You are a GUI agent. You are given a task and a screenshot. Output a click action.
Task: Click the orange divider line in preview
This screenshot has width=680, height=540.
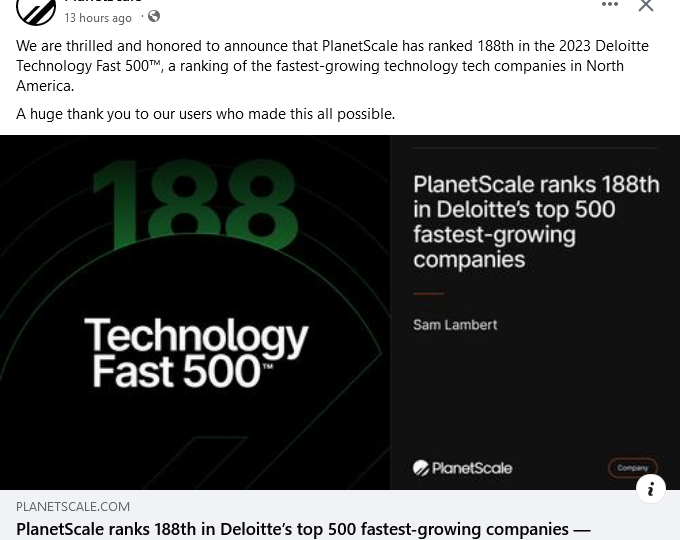pyautogui.click(x=428, y=294)
